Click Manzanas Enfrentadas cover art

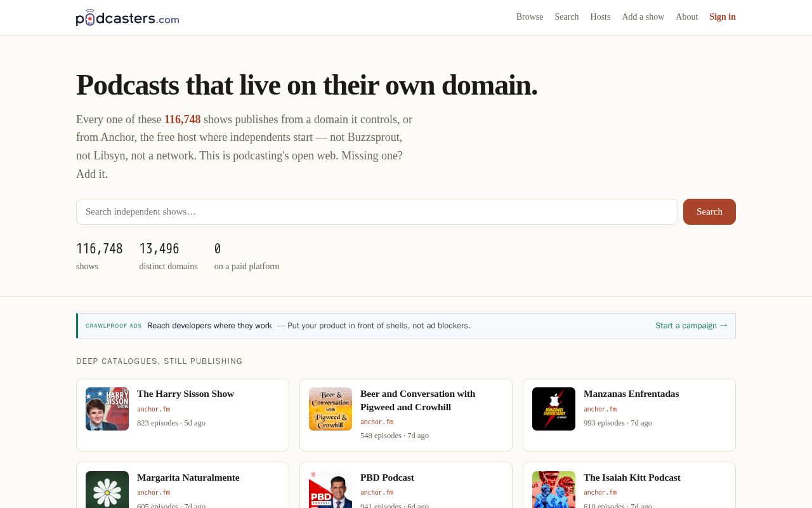554,409
